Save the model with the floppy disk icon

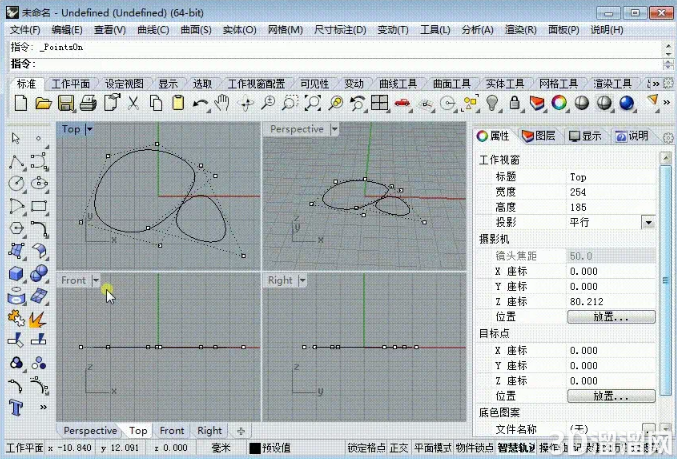point(66,104)
